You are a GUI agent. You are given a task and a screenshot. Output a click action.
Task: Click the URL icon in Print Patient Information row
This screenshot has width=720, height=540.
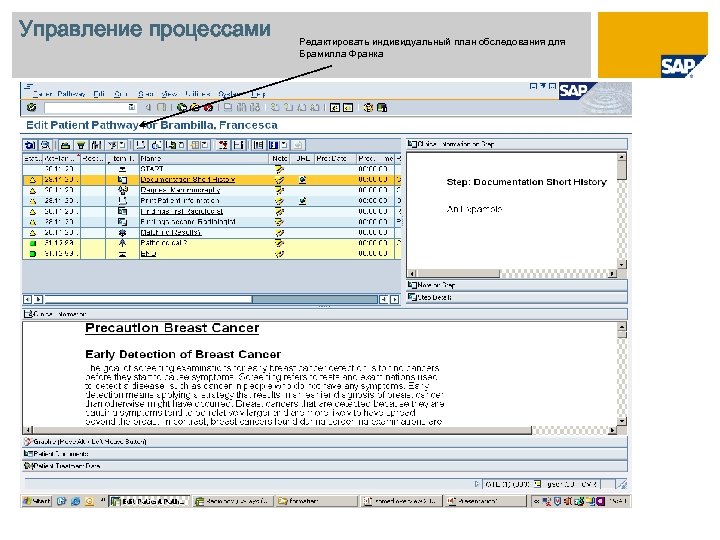pyautogui.click(x=302, y=201)
